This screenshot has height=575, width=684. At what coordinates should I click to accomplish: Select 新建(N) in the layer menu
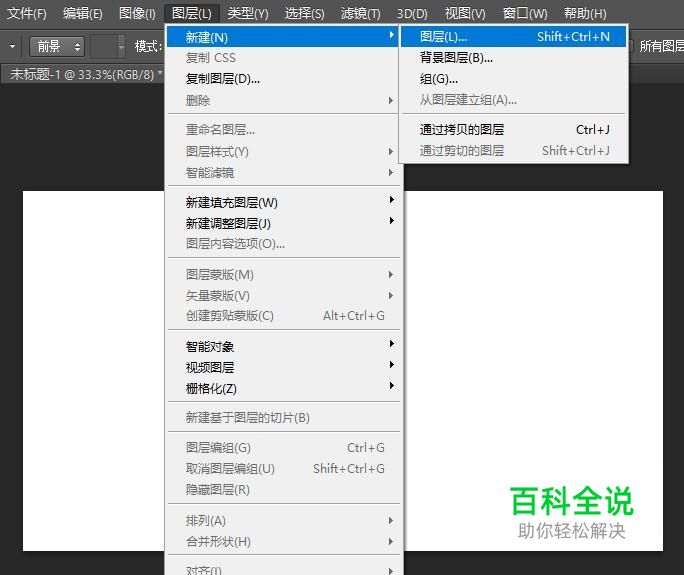pos(283,37)
